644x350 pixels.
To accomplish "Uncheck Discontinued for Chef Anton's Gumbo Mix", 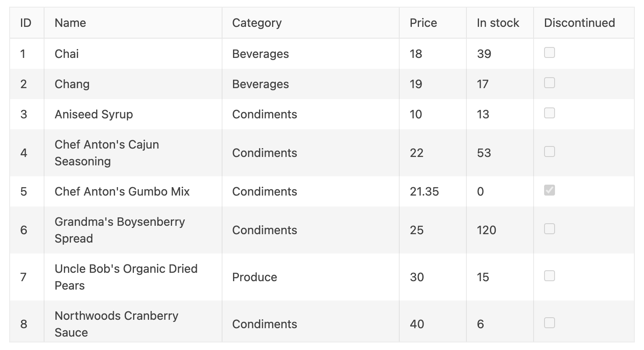I will 549,190.
